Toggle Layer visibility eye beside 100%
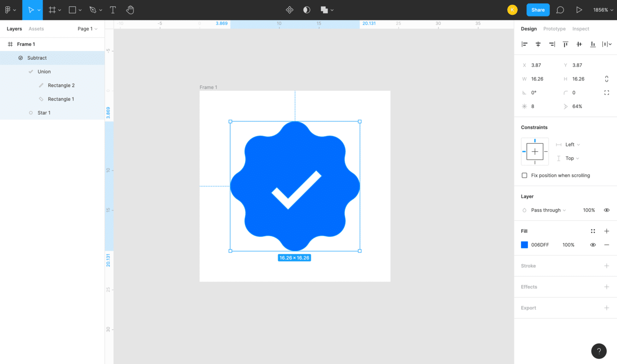This screenshot has width=617, height=364. [x=606, y=210]
